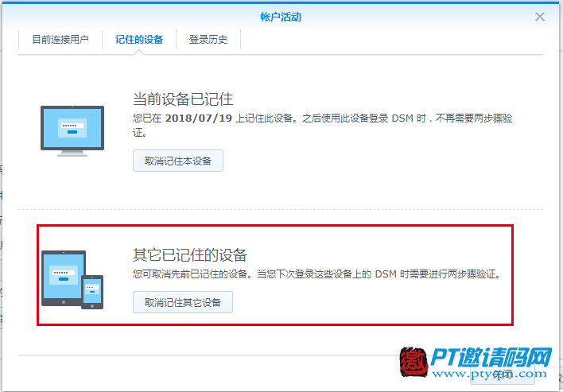Screen dimensions: 563x392
Task: Click the tablet and phone devices icon
Action: tap(72, 280)
